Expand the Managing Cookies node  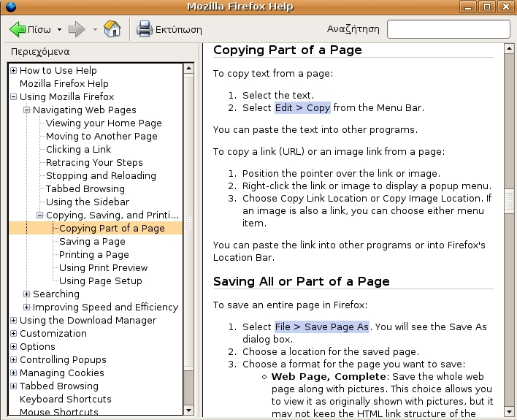(x=14, y=373)
